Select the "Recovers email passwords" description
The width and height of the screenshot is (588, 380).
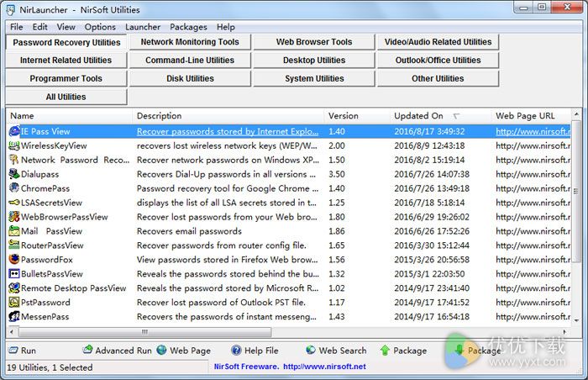click(x=189, y=231)
